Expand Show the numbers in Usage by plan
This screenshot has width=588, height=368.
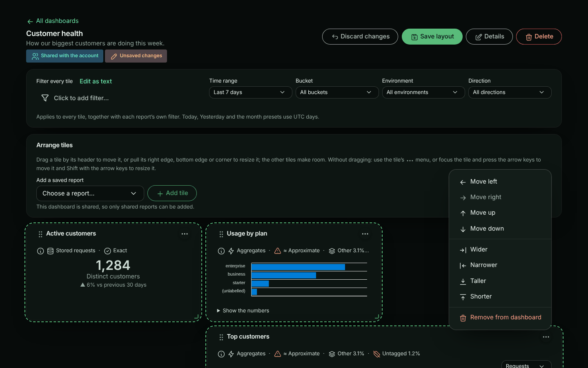[243, 311]
